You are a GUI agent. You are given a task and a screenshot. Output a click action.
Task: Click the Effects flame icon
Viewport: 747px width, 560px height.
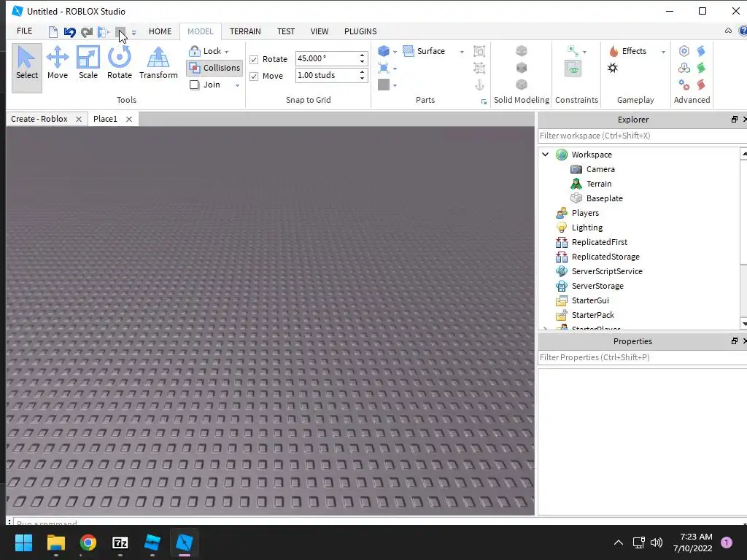614,51
